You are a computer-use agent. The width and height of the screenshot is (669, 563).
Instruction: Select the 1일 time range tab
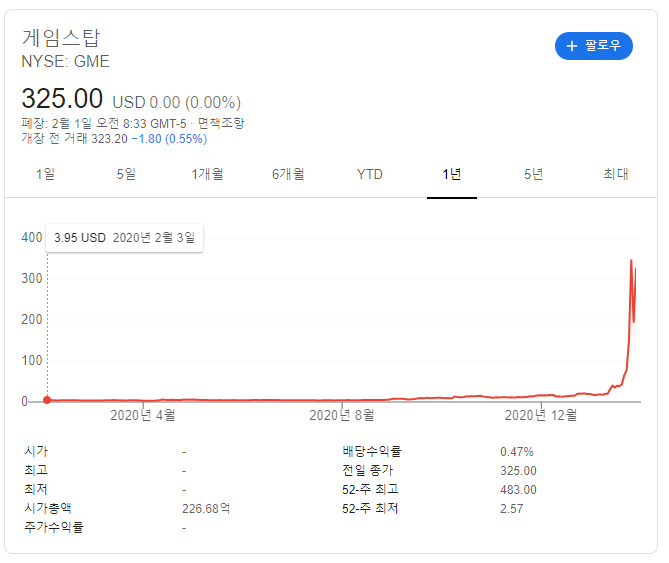tap(45, 174)
